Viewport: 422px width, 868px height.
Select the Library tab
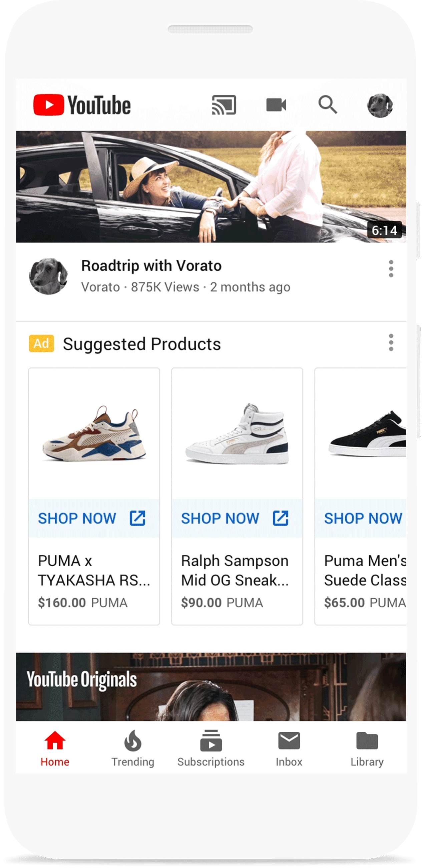point(367,749)
